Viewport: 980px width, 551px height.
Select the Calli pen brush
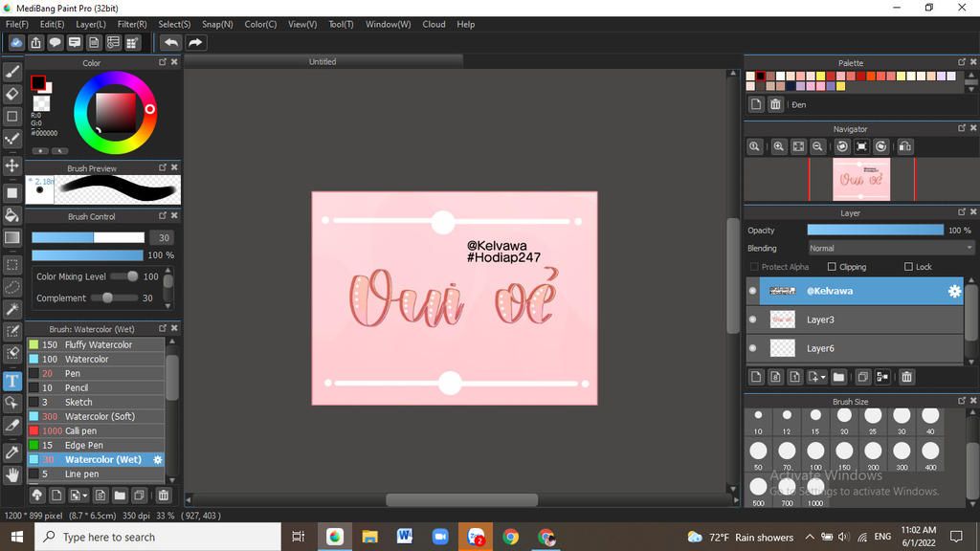(x=97, y=431)
